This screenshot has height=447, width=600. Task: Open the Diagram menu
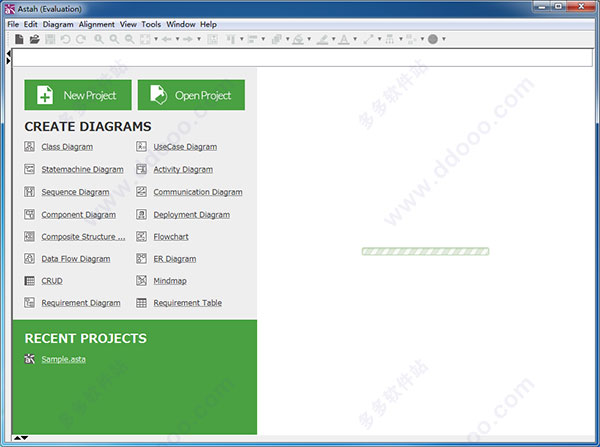[x=58, y=24]
